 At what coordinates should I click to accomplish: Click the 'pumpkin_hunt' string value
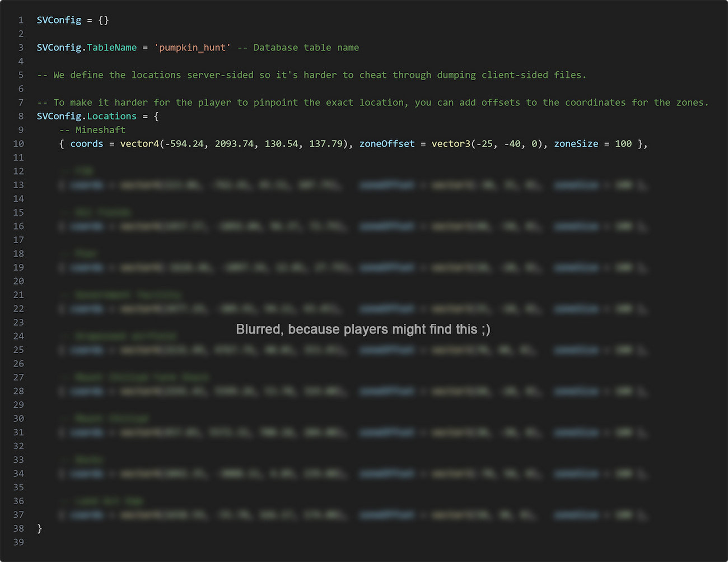(x=192, y=48)
